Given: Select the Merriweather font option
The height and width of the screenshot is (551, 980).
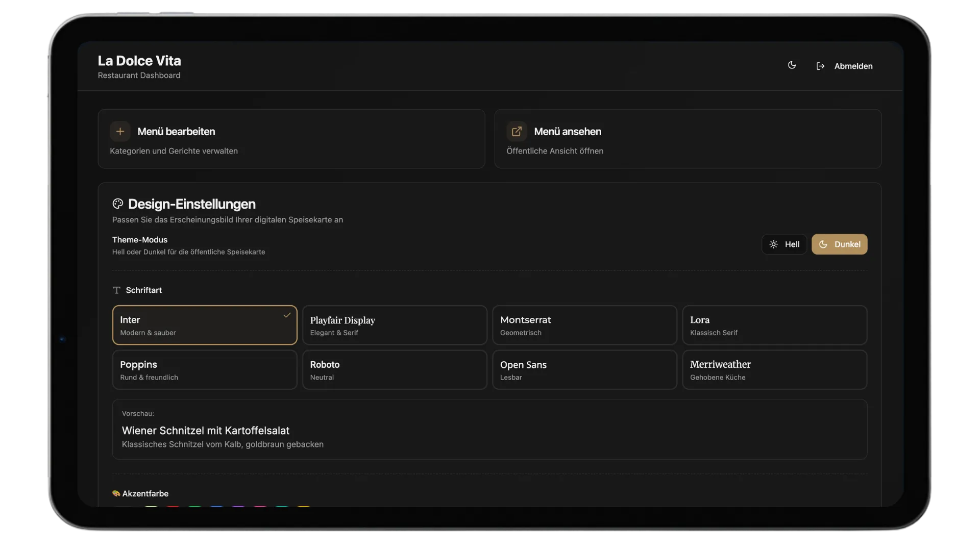Looking at the screenshot, I should (774, 370).
